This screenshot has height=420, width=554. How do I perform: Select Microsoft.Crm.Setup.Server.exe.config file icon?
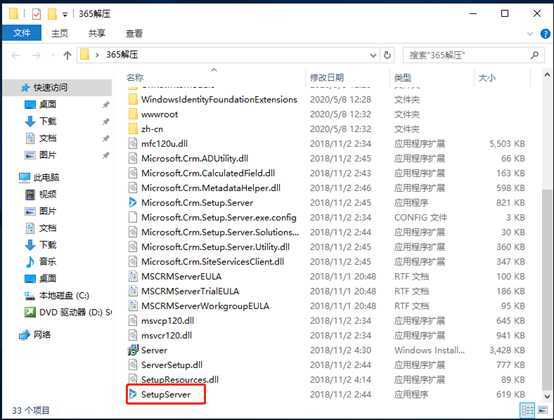point(133,217)
